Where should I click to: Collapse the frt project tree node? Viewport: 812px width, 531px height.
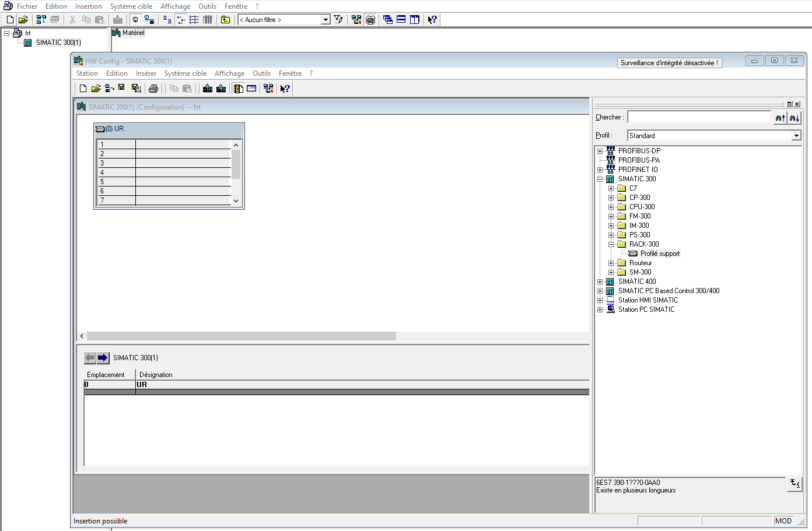click(7, 33)
